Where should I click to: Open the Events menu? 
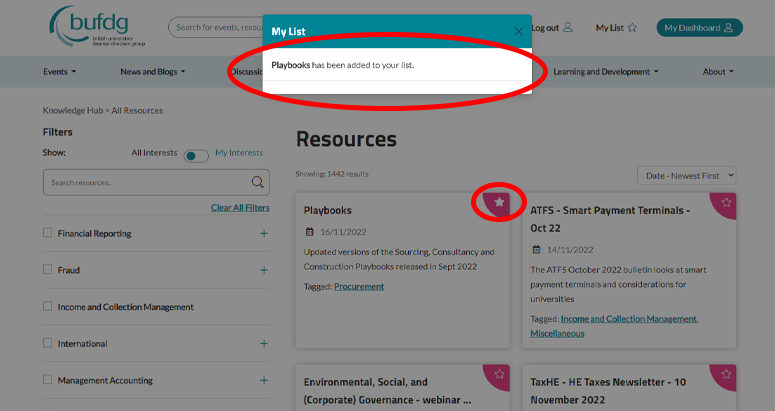coord(60,72)
